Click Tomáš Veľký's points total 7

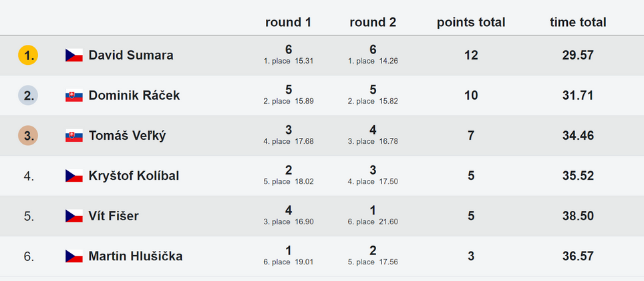(x=471, y=136)
